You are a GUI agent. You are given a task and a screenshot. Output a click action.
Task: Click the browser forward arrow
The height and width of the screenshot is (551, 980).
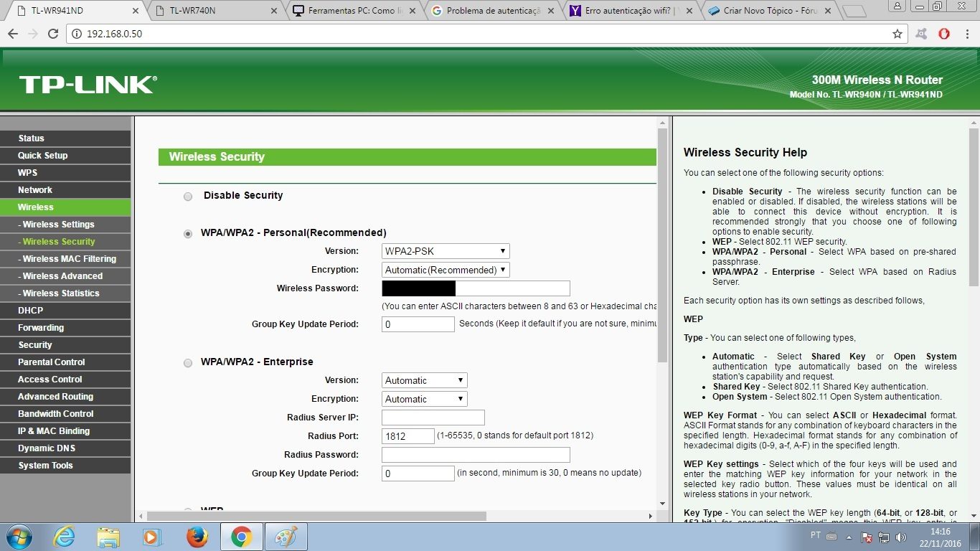pyautogui.click(x=32, y=34)
